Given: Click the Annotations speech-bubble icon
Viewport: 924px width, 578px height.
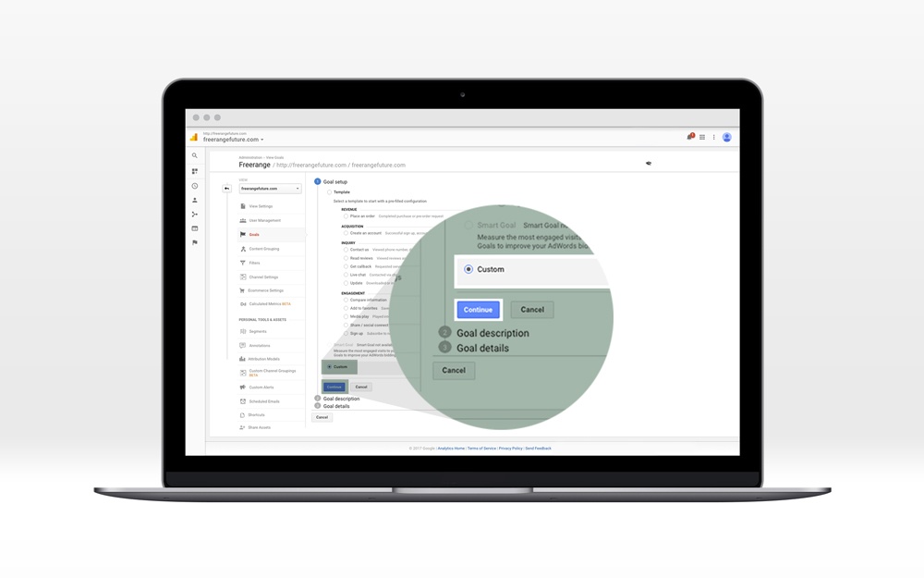Looking at the screenshot, I should 242,345.
